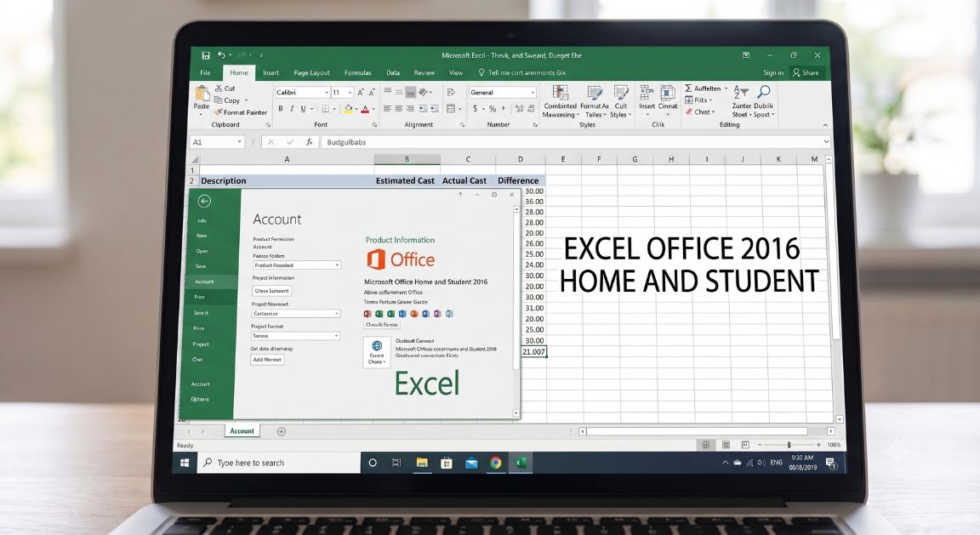Open the General number format dropdown
Viewport: 980px width, 535px height.
(x=533, y=93)
